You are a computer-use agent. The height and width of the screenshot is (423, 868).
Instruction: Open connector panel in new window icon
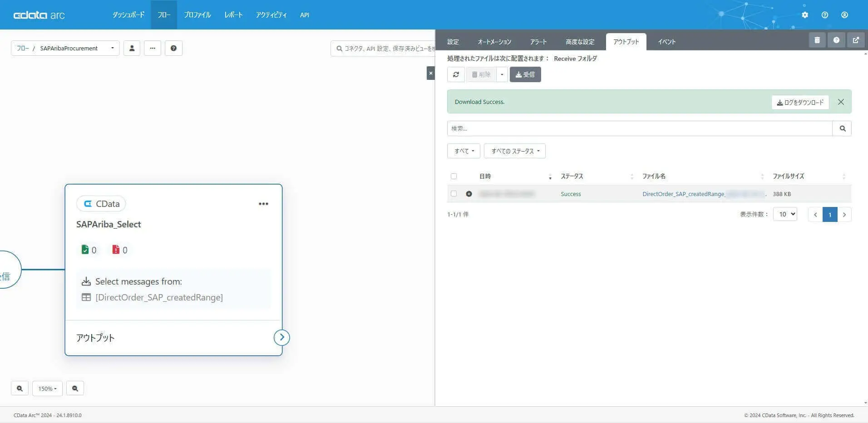(x=856, y=40)
